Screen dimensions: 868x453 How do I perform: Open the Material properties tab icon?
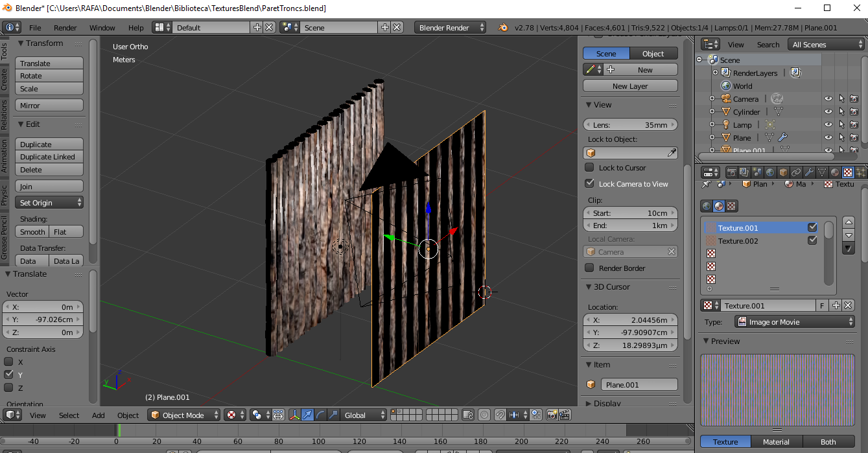pyautogui.click(x=834, y=172)
